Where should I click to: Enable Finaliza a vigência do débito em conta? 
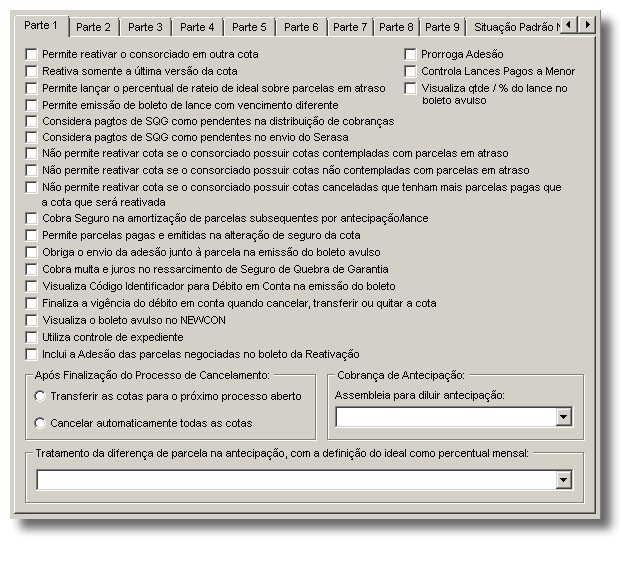pyautogui.click(x=31, y=303)
